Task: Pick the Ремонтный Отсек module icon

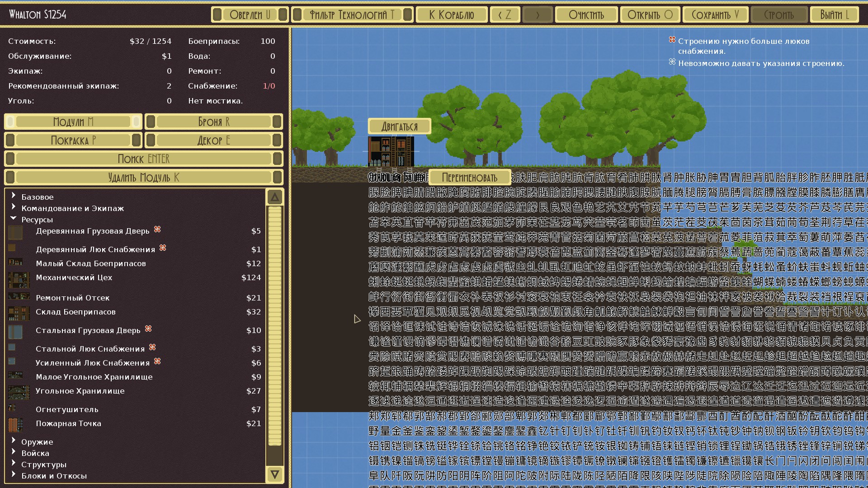Action: [19, 297]
